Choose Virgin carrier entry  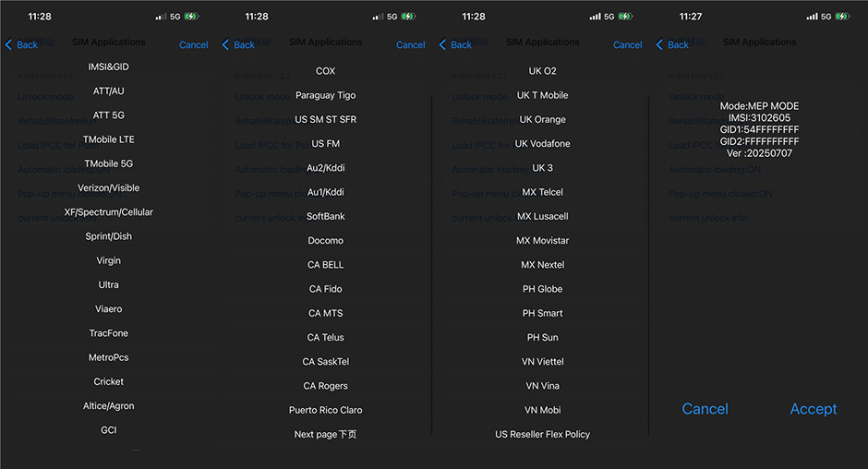click(x=109, y=260)
